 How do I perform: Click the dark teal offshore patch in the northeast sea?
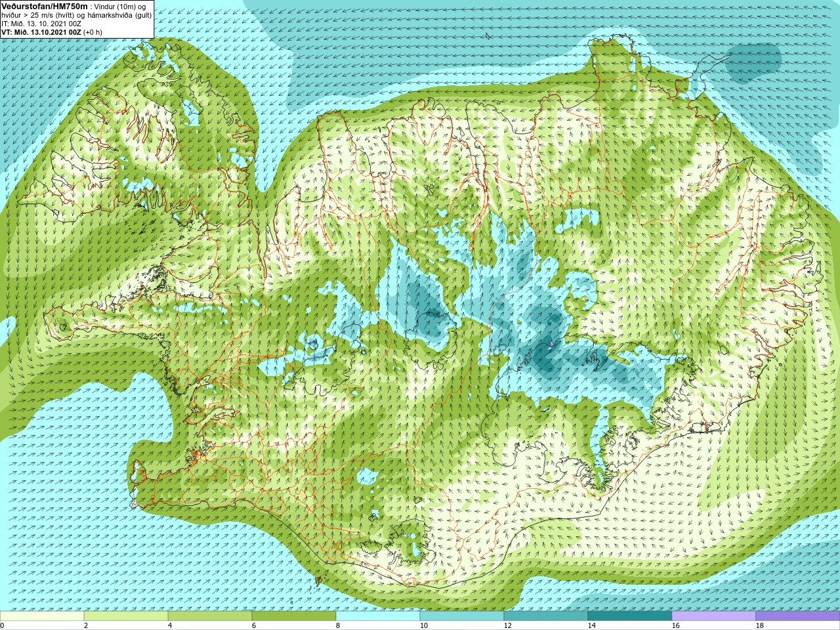tap(753, 63)
